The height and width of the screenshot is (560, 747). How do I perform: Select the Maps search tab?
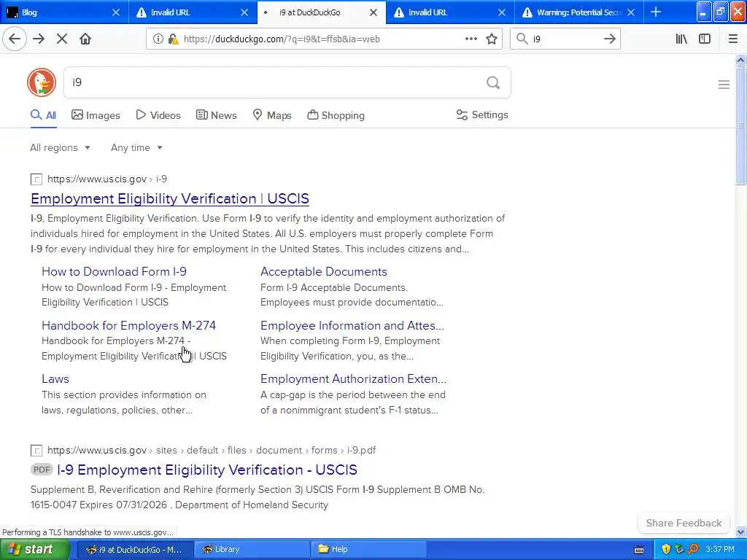272,115
